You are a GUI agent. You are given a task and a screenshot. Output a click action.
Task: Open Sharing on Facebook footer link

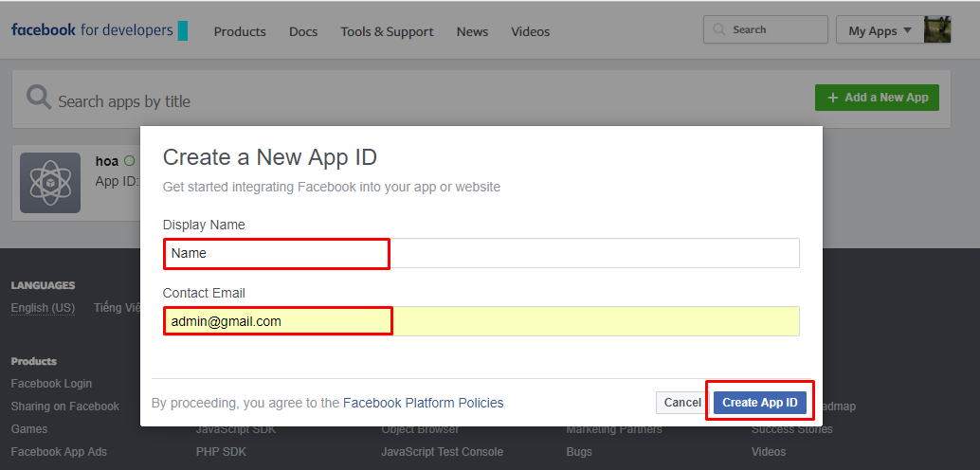pyautogui.click(x=65, y=407)
